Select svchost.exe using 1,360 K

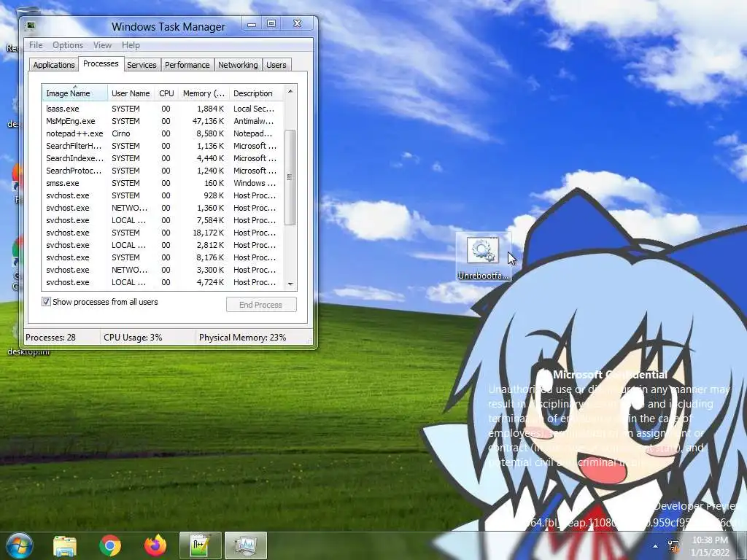(x=162, y=208)
